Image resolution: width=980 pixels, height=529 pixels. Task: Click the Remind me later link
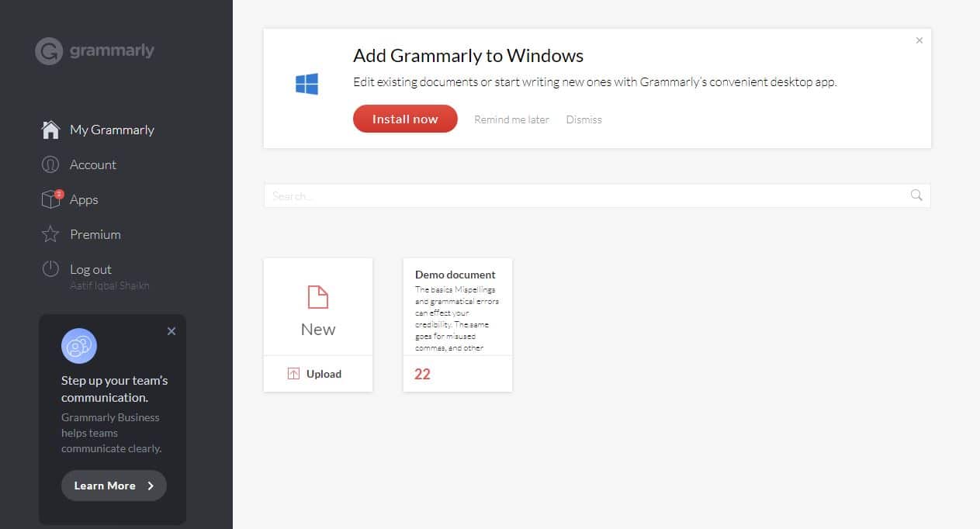(x=511, y=119)
